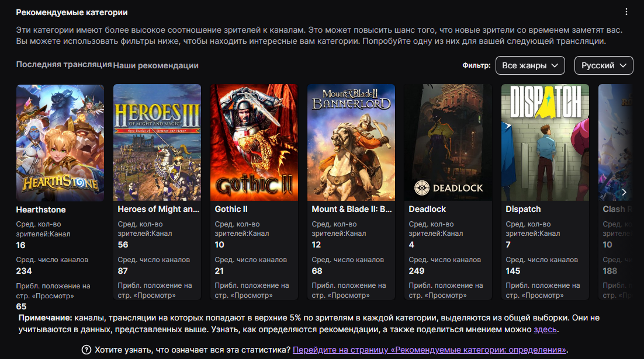
Task: Select the Deadlock cover art
Action: (x=448, y=143)
